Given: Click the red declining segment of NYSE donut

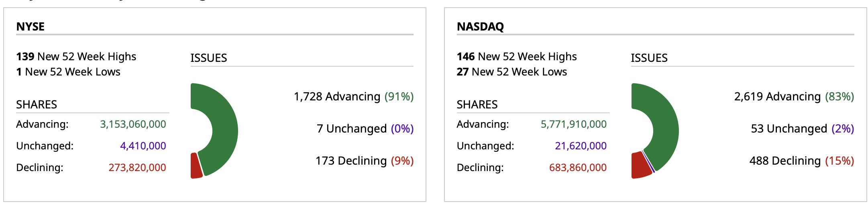Looking at the screenshot, I should point(196,166).
